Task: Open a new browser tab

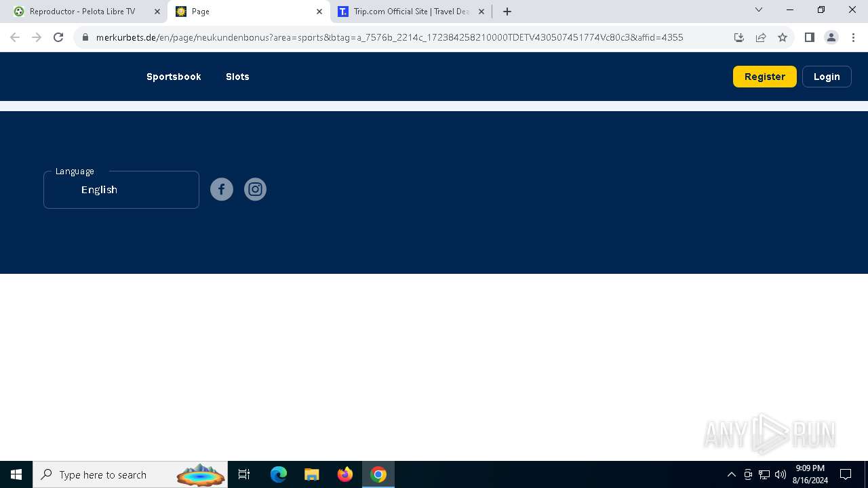Action: [x=507, y=12]
